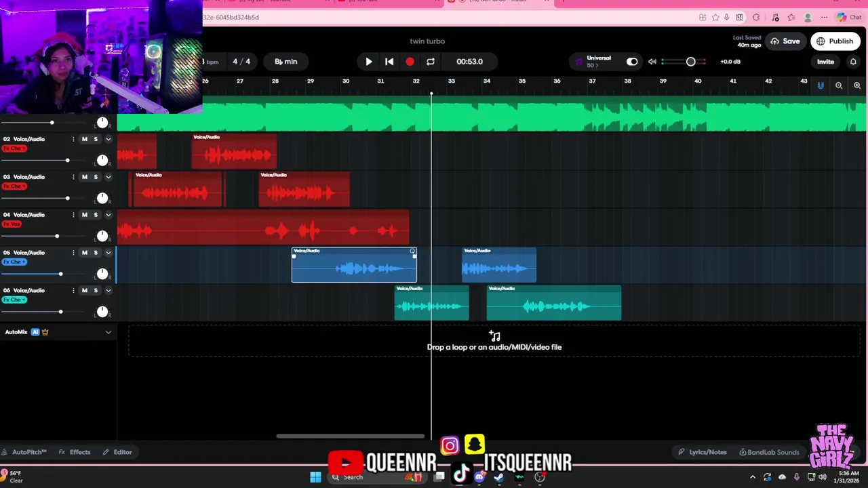The image size is (868, 488).
Task: Solo track 05 Voice/Audio
Action: point(96,253)
